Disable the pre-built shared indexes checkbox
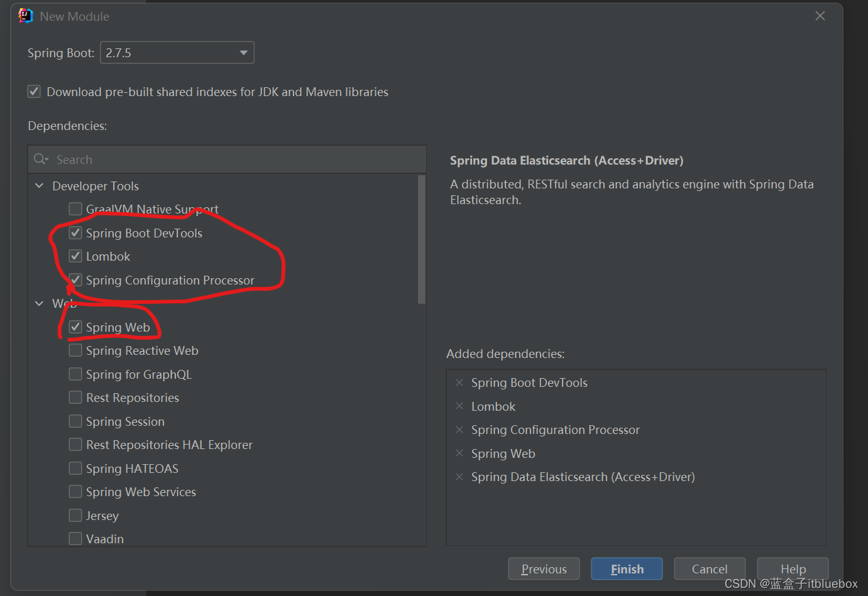The width and height of the screenshot is (868, 596). coord(33,91)
